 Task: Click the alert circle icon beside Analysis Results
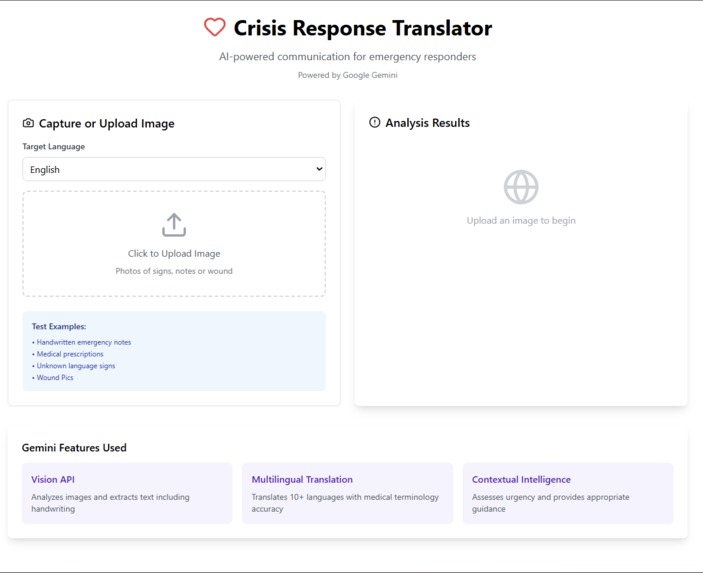pyautogui.click(x=374, y=122)
